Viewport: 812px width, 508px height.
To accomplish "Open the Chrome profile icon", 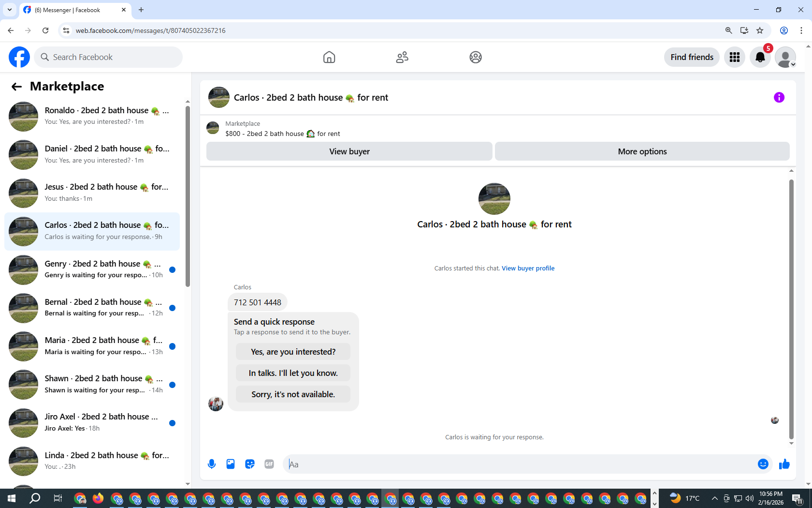I will [784, 30].
